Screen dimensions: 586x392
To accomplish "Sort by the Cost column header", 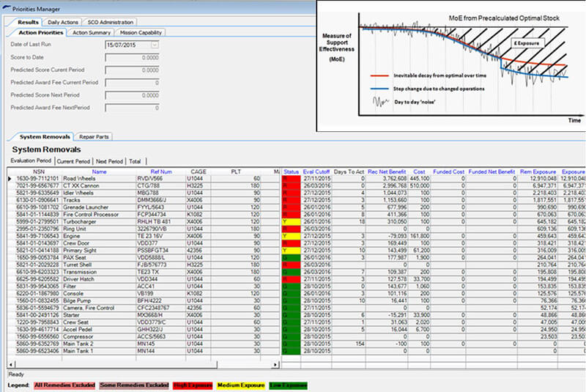I will point(419,171).
